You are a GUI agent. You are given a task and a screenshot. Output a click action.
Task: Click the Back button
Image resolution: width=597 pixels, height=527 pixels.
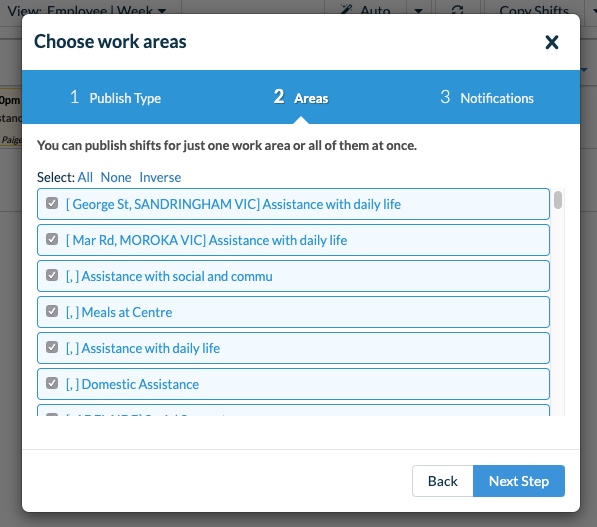[x=442, y=481]
